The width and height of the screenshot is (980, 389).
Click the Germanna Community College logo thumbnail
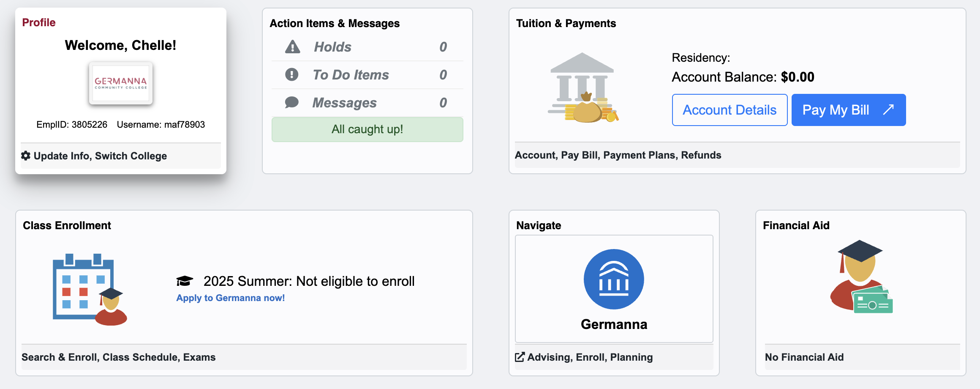pyautogui.click(x=121, y=83)
